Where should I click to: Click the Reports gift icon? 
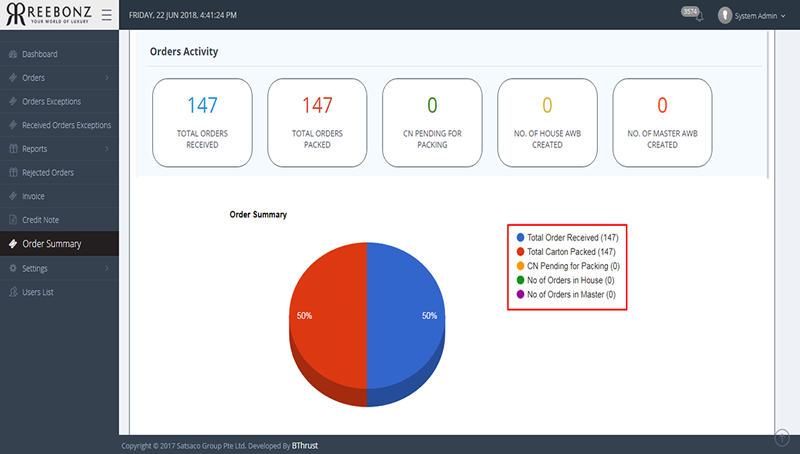[13, 148]
